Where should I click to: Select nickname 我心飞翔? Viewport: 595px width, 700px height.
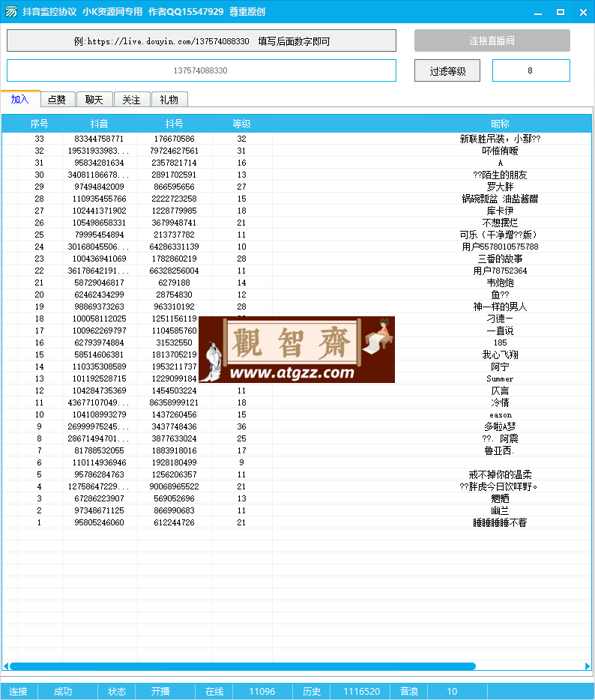coord(500,355)
